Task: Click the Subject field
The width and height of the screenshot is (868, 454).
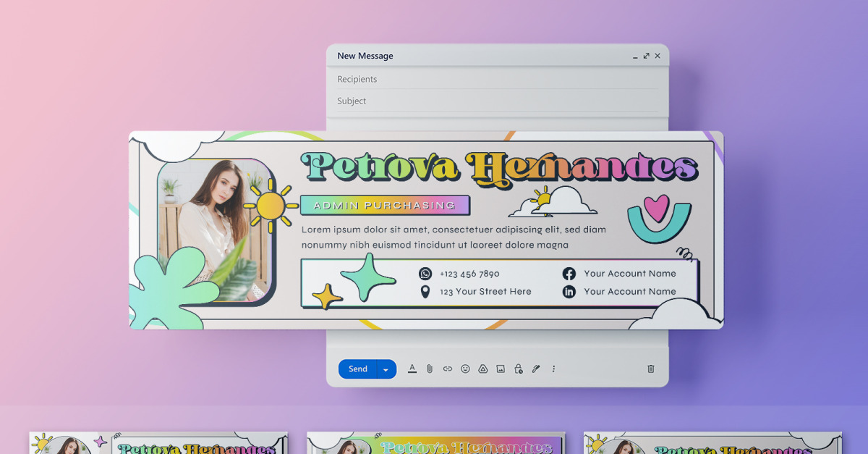Action: click(x=498, y=101)
